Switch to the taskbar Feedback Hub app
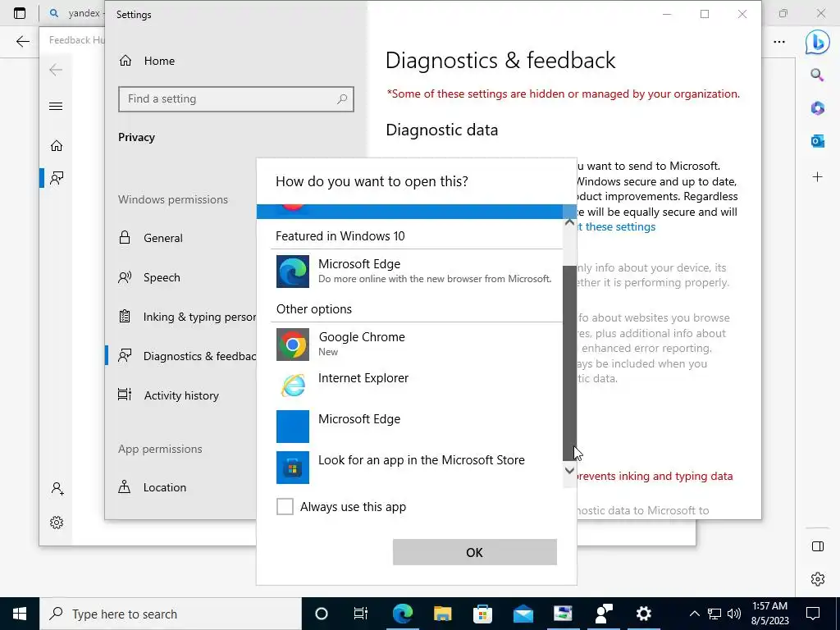The image size is (840, 630). [x=603, y=614]
